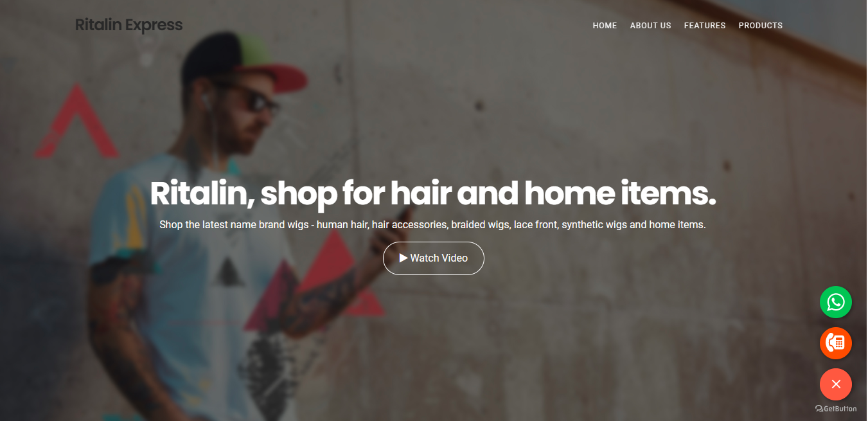The image size is (868, 421).
Task: Click the play triangle inside Watch Video
Action: tap(403, 258)
